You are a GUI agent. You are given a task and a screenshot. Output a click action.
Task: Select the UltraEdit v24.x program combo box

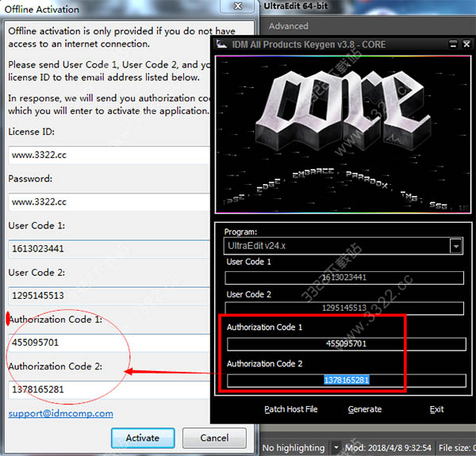click(343, 246)
